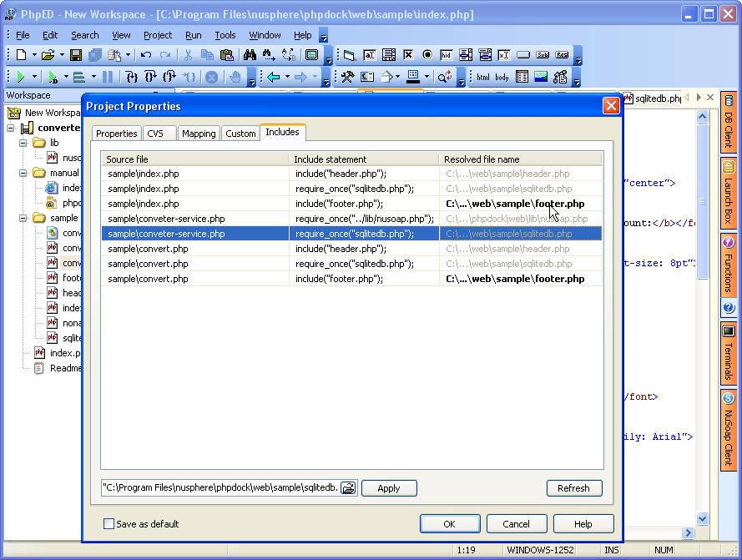Select Readme item in Workspace tree

(x=58, y=368)
